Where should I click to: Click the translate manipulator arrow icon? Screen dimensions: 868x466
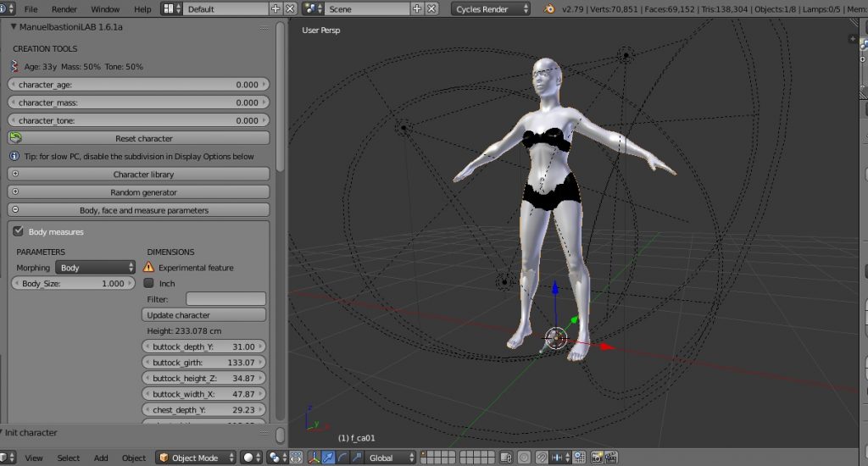pyautogui.click(x=329, y=458)
